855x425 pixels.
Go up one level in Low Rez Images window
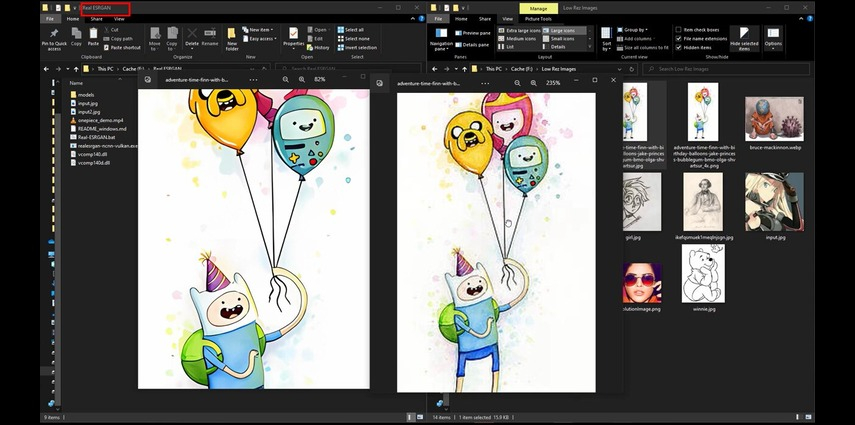click(x=464, y=69)
